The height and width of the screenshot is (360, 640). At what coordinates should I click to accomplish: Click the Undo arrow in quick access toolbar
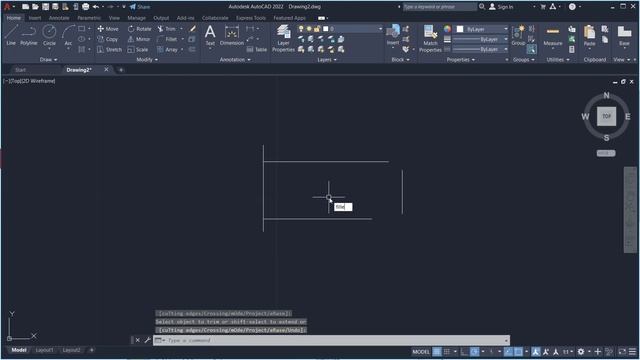[x=96, y=7]
